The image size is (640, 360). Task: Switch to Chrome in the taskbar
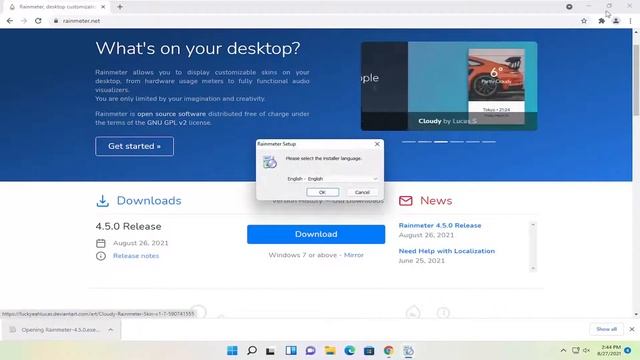tap(389, 351)
